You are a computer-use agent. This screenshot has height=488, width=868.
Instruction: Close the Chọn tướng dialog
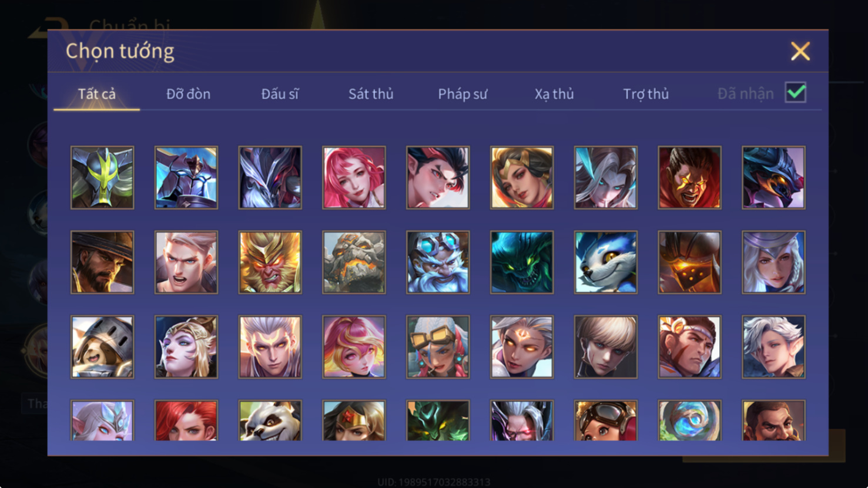tap(800, 51)
